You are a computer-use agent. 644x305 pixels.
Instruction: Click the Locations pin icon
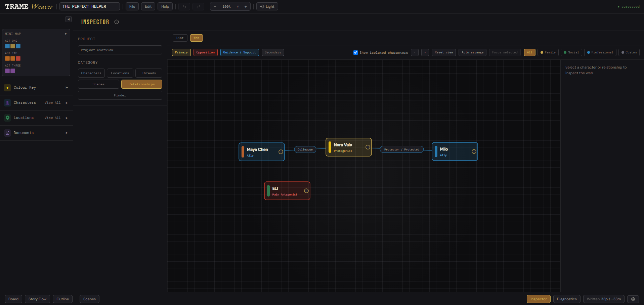coord(7,118)
